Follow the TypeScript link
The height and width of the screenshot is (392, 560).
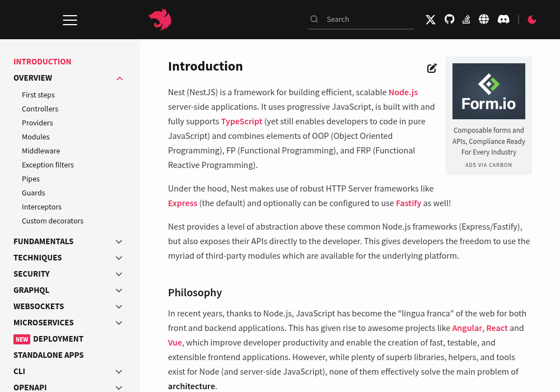[x=241, y=122]
